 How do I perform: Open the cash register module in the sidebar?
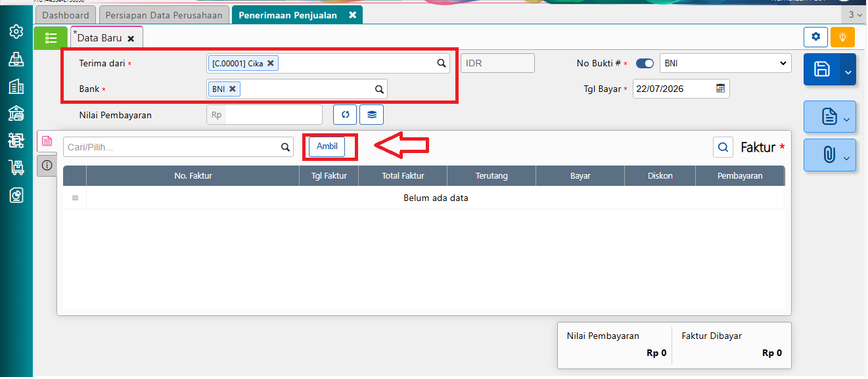pyautogui.click(x=16, y=59)
